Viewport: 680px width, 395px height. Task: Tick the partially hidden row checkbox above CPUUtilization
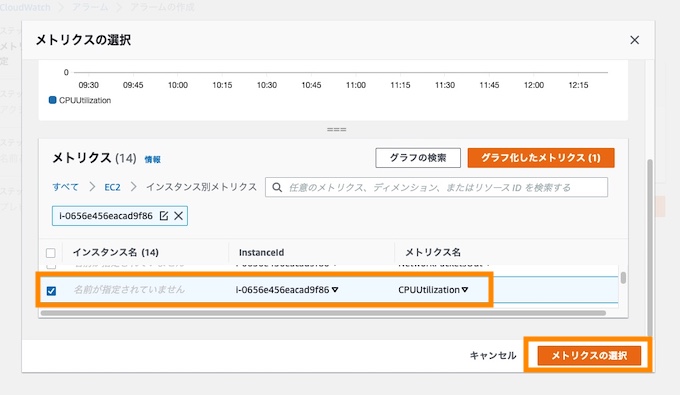coord(51,265)
